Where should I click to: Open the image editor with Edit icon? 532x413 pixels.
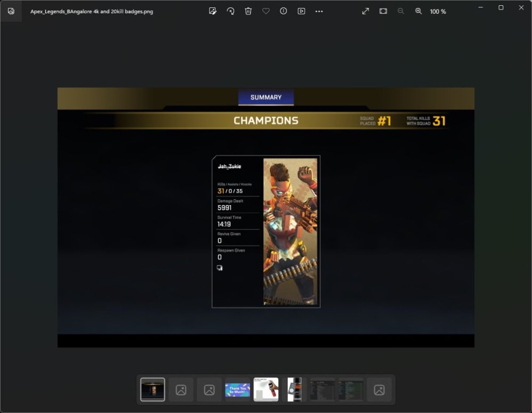[x=213, y=11]
